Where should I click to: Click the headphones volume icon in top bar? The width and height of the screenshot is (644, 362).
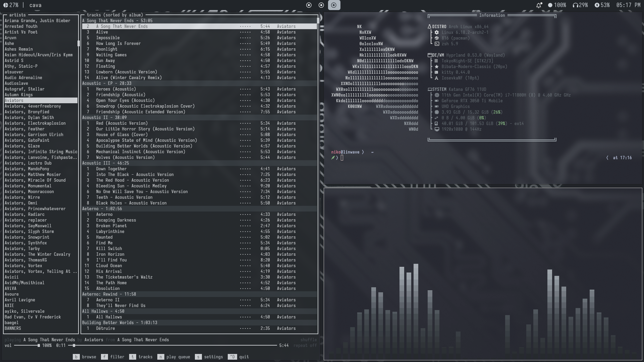click(x=576, y=5)
